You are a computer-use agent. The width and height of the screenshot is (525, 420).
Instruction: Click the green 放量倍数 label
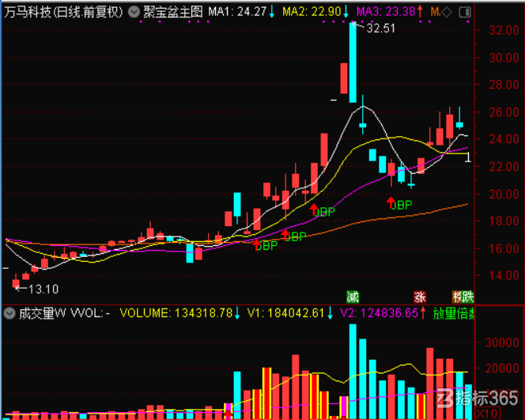click(453, 314)
